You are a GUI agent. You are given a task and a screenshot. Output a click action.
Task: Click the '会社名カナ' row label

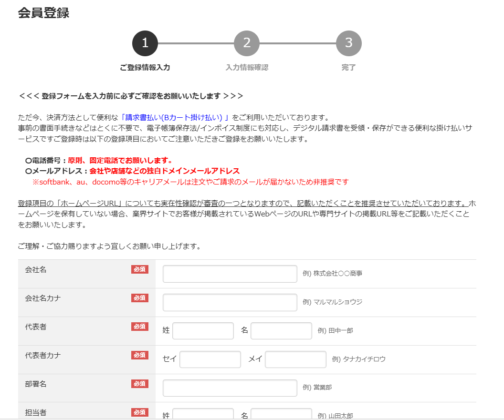click(x=43, y=298)
